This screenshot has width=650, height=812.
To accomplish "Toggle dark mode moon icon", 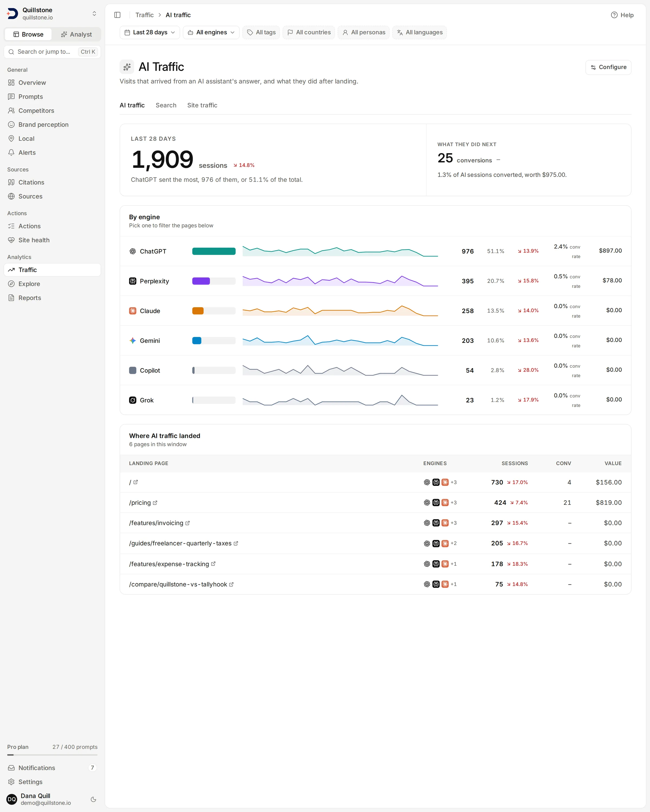I will pos(93,799).
